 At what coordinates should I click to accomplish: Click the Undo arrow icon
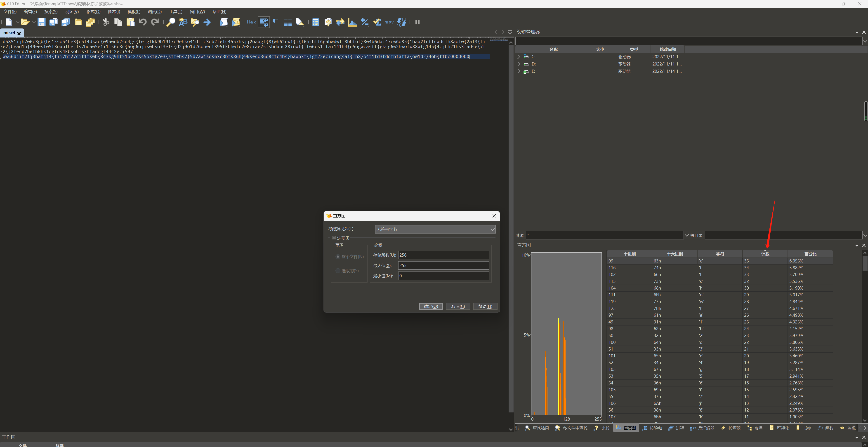click(143, 22)
